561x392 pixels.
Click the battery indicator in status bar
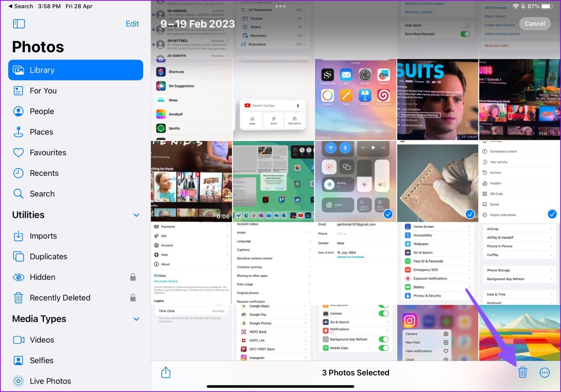547,6
